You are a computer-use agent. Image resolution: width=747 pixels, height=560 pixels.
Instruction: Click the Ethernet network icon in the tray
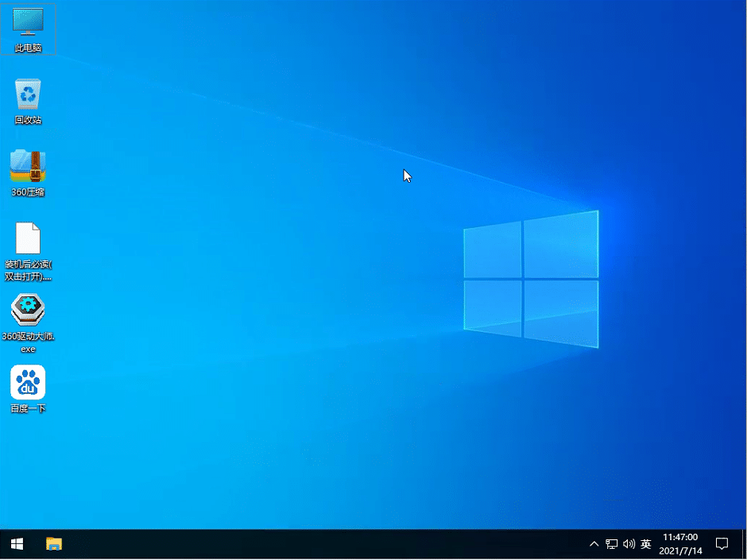[611, 544]
